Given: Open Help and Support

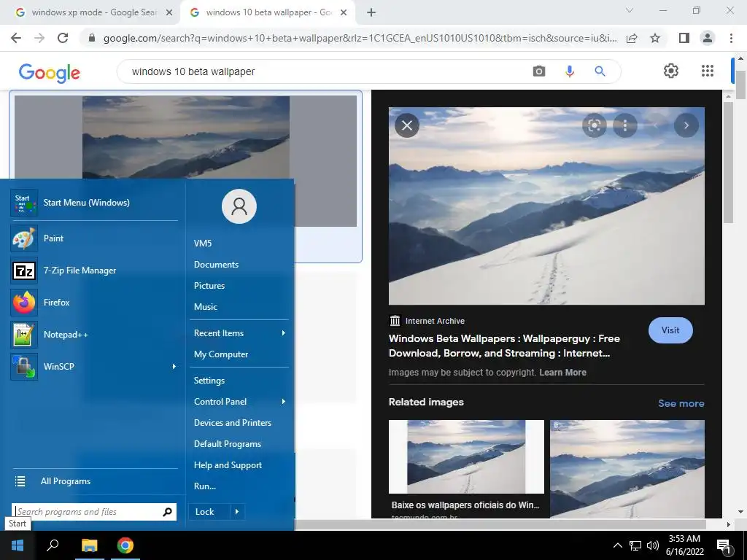Looking at the screenshot, I should pyautogui.click(x=228, y=465).
